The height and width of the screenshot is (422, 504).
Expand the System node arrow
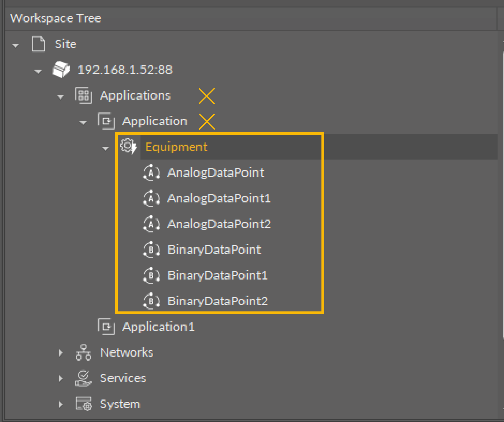(61, 404)
